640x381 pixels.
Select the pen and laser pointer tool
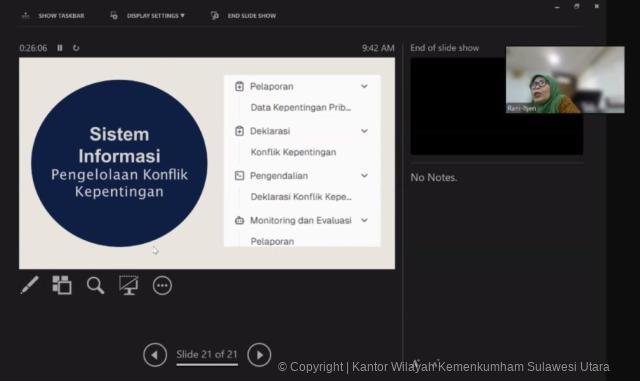click(29, 285)
